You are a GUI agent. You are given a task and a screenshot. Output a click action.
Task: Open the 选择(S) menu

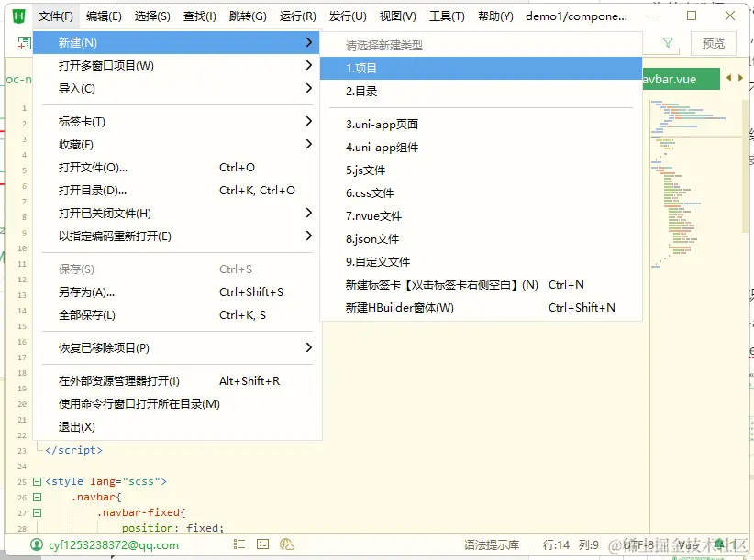coord(152,16)
